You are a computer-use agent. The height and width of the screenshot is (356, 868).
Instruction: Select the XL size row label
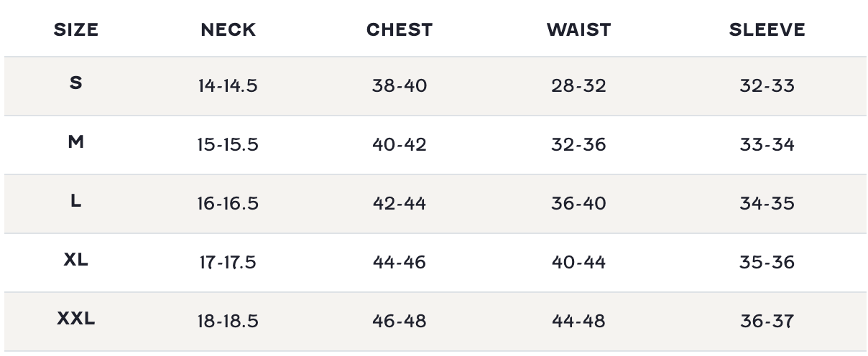point(76,260)
